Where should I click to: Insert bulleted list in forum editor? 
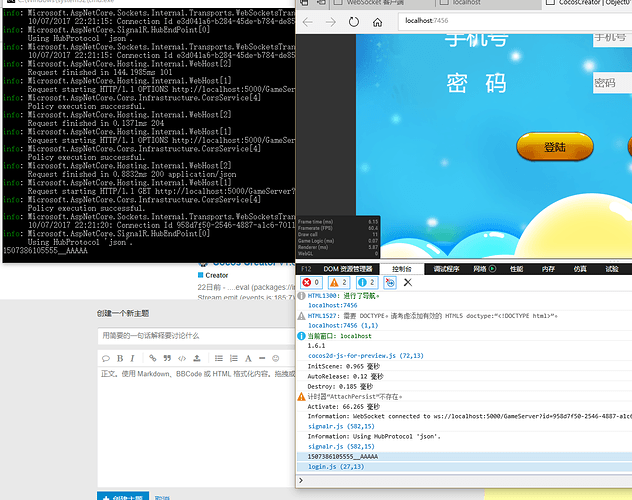(219, 358)
